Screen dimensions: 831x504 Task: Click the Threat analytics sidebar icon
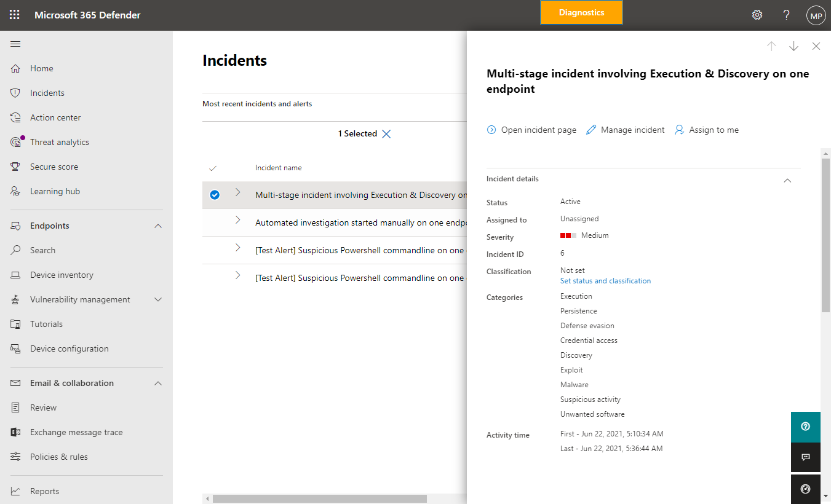point(17,142)
